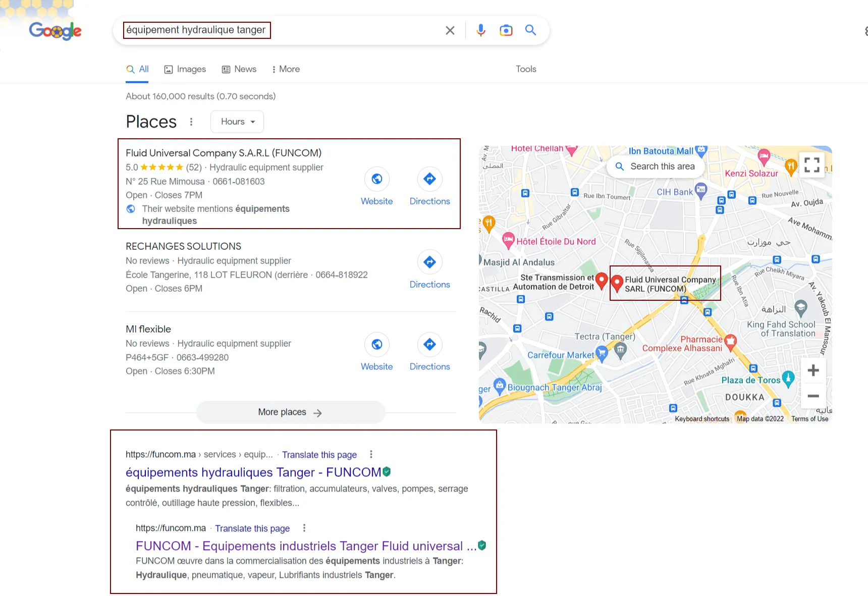Open search by image camera icon
This screenshot has height=596, width=868.
506,30
